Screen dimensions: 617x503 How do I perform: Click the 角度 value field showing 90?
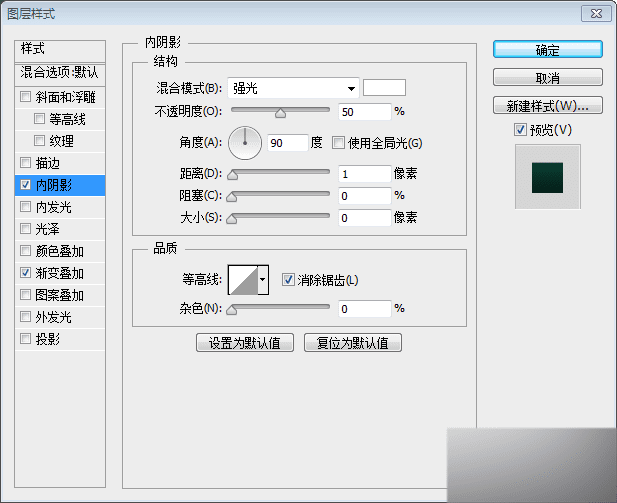(287, 142)
